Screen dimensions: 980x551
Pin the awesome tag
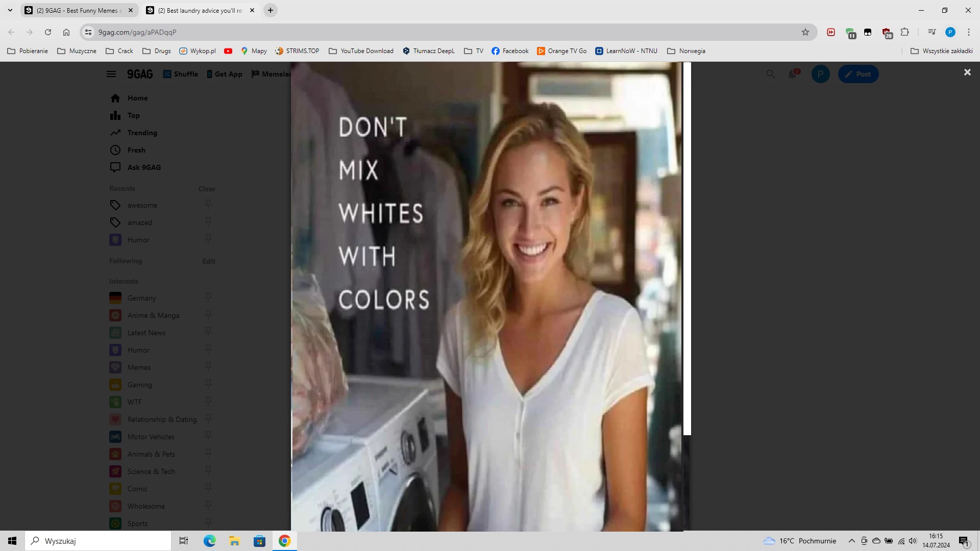[208, 205]
